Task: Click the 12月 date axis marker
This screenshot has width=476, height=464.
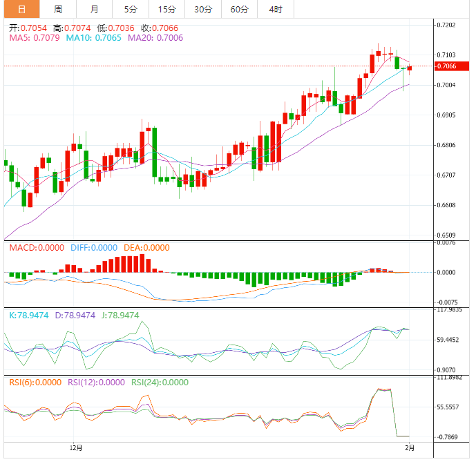Action: pos(77,448)
